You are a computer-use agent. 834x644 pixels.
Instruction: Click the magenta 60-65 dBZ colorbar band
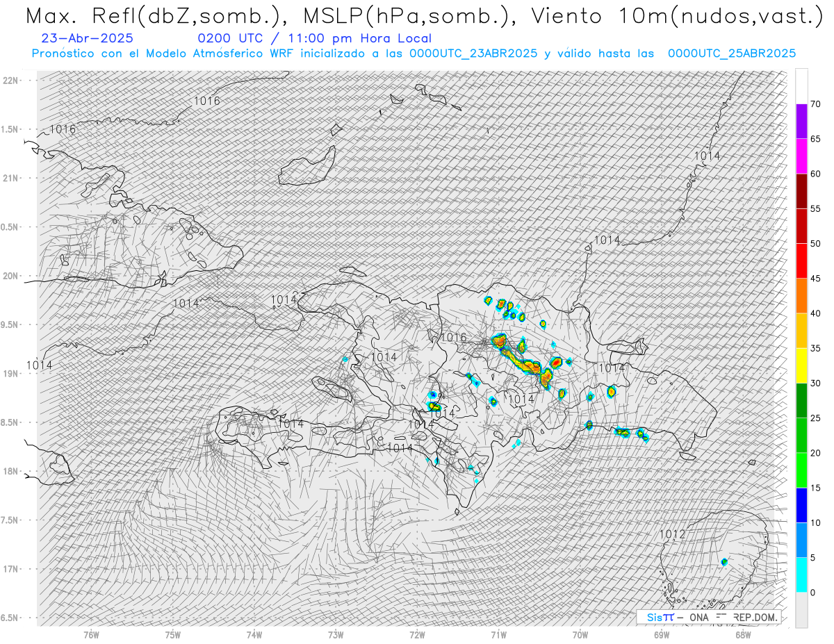click(801, 156)
